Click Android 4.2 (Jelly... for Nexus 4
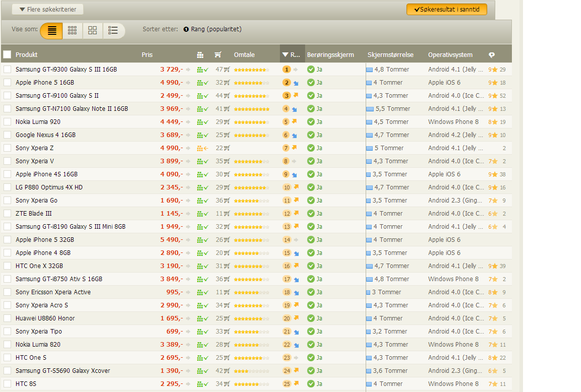The image size is (581, 392). pyautogui.click(x=455, y=135)
